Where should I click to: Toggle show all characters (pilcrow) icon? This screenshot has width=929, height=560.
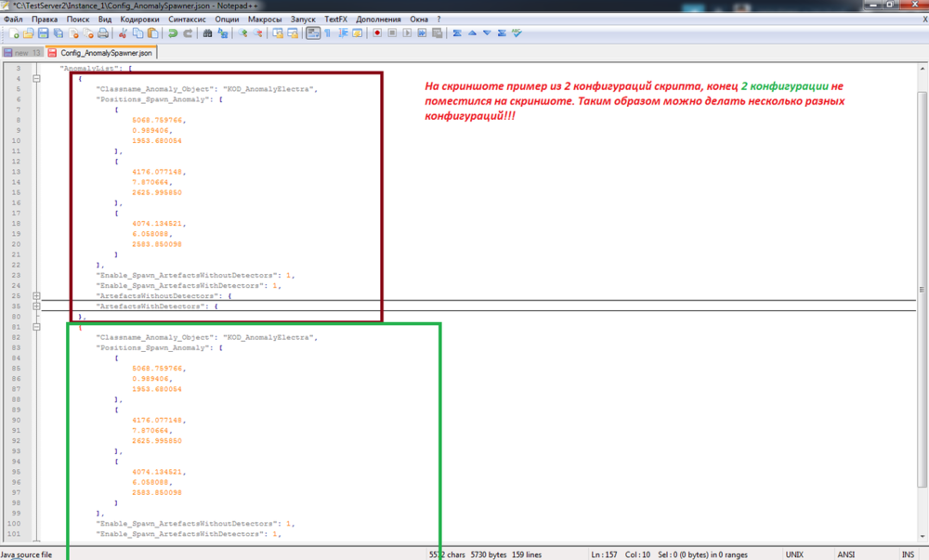328,33
